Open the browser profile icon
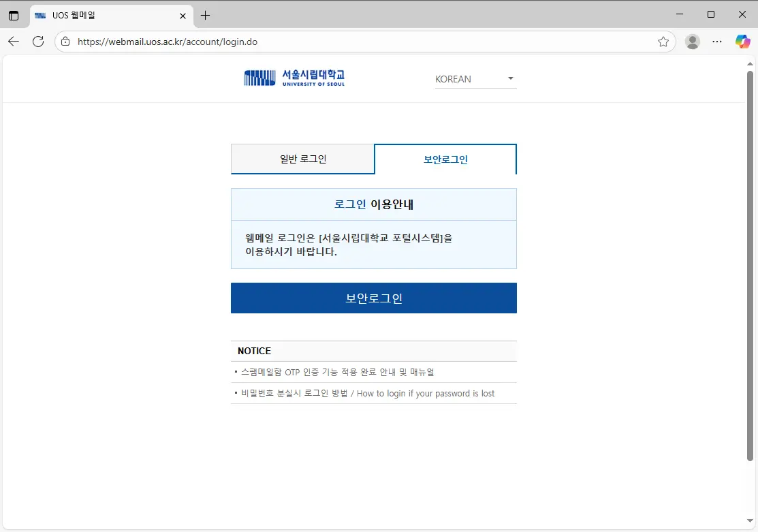 coord(692,42)
